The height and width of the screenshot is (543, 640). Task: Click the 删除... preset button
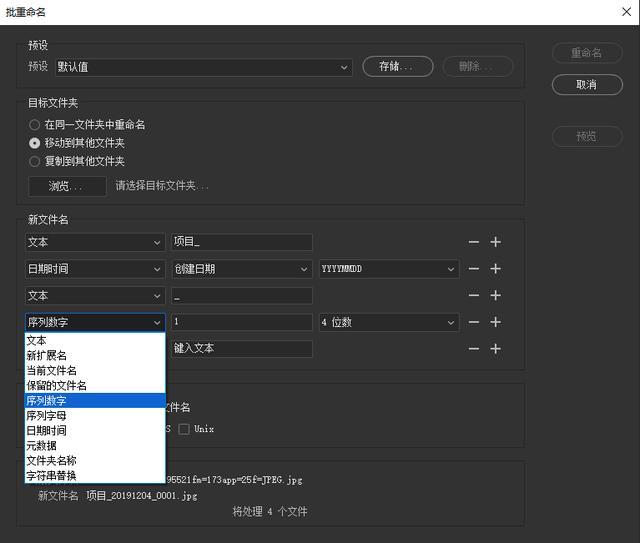tap(478, 66)
